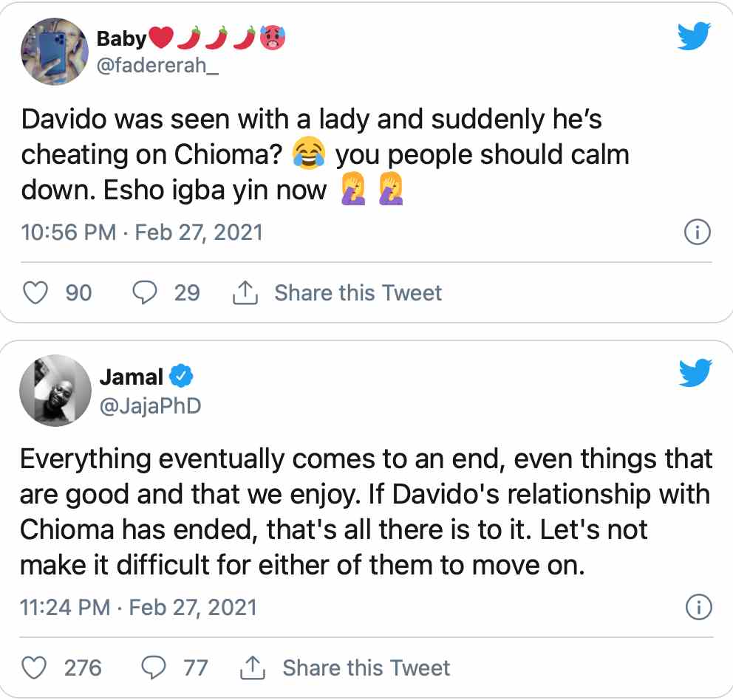Click the Twitter bird logo on Jamal's tweet
This screenshot has height=700, width=733.
[x=695, y=374]
